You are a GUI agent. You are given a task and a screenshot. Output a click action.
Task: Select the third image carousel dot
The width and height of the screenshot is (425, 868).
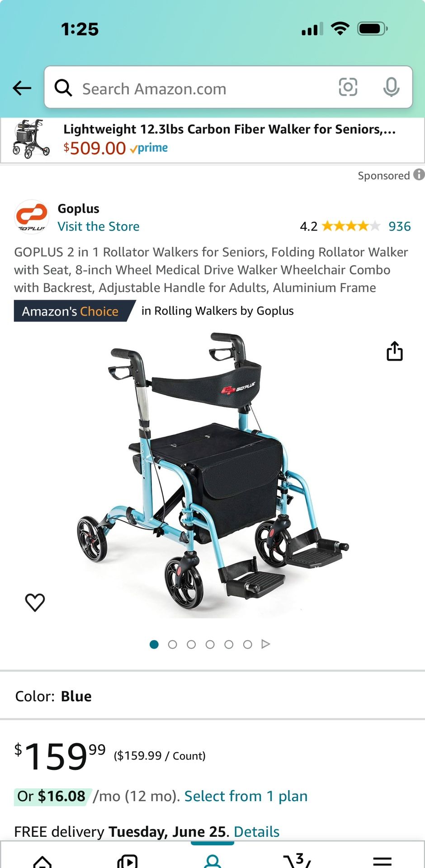pos(191,644)
